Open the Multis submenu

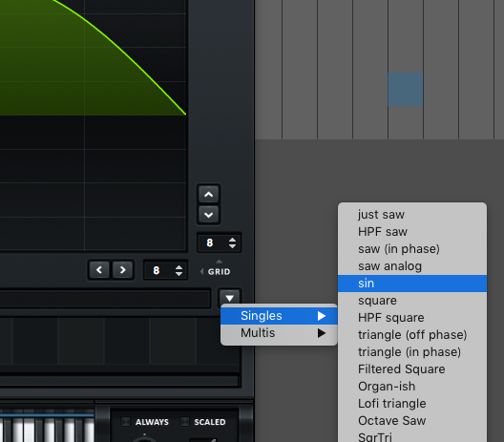pyautogui.click(x=279, y=333)
